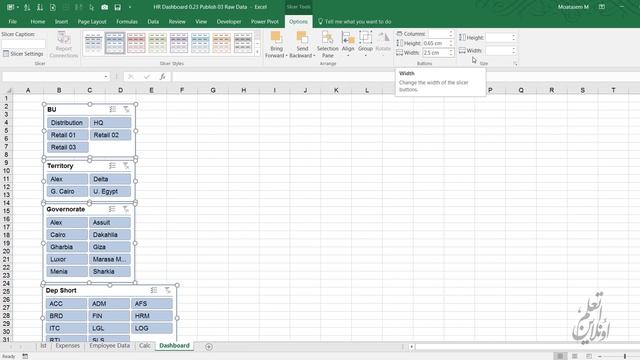Toggle multi-select in Territory slicer

[113, 165]
